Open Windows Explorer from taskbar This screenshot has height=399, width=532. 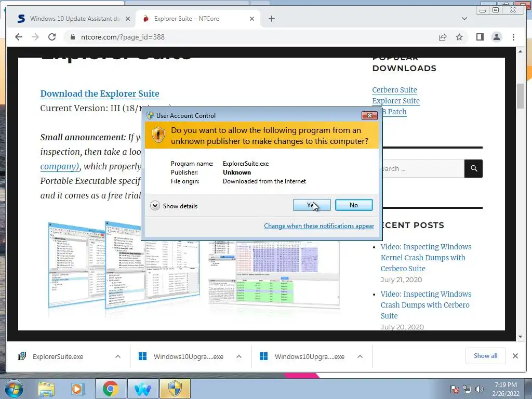[46, 389]
